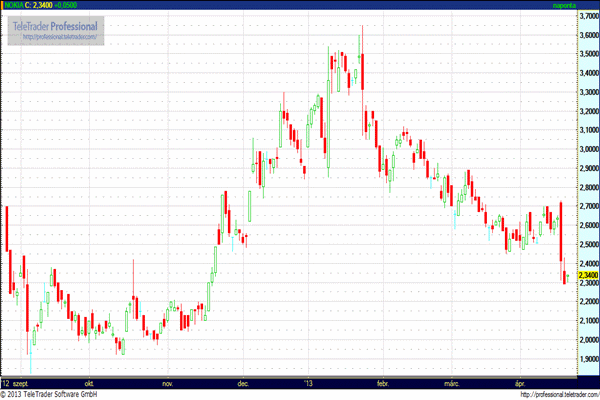The height and width of the screenshot is (400, 600).
Task: Click the 1,9000 label on price axis
Action: [588, 359]
